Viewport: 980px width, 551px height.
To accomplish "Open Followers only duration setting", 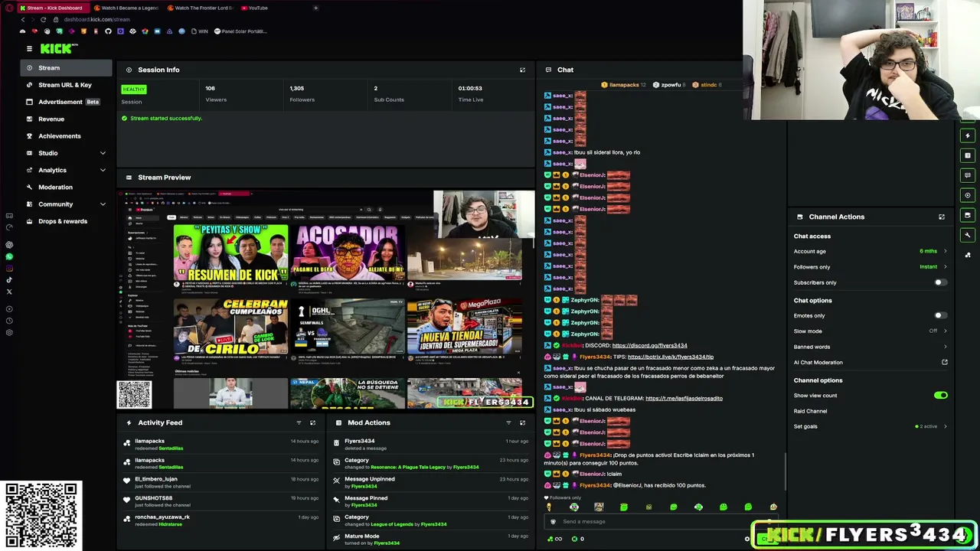I will tap(871, 267).
